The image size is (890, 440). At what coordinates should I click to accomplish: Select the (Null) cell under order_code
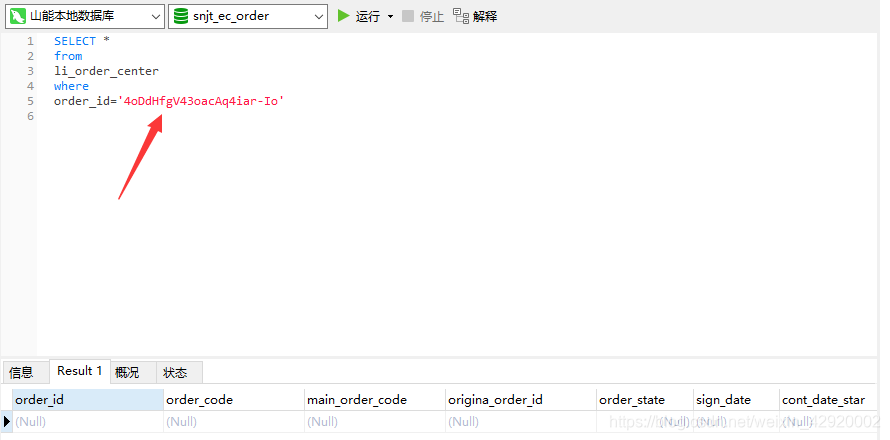(x=234, y=422)
